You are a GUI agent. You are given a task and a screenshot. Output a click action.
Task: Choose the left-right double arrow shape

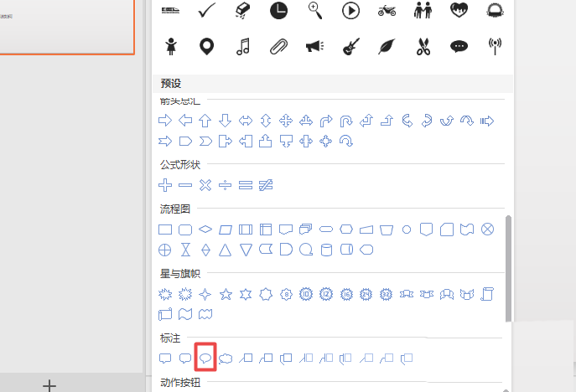(x=246, y=121)
